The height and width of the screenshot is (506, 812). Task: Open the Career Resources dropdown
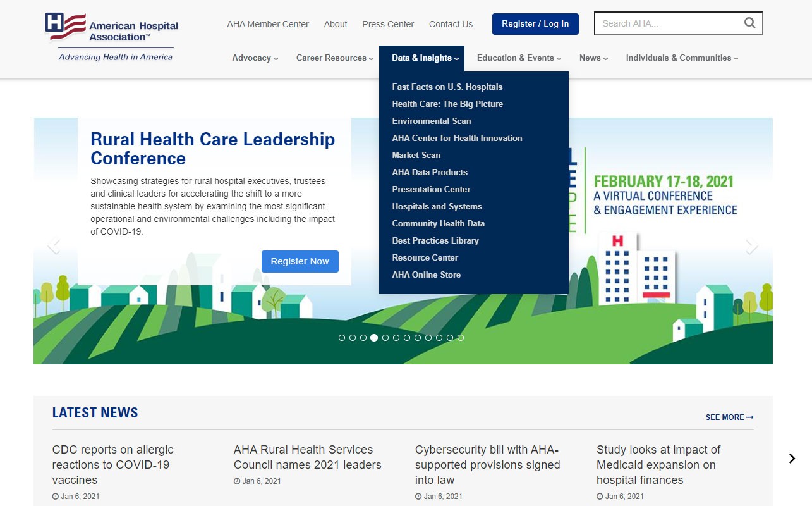coord(334,58)
